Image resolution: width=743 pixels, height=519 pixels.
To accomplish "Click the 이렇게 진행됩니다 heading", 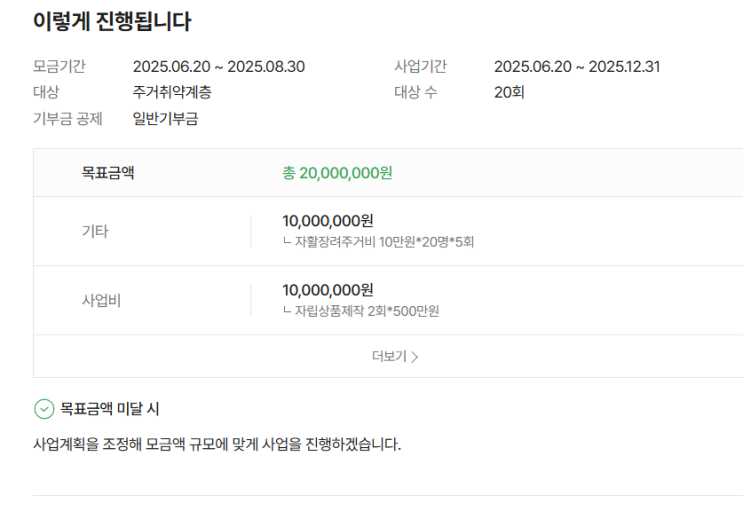I will (112, 22).
